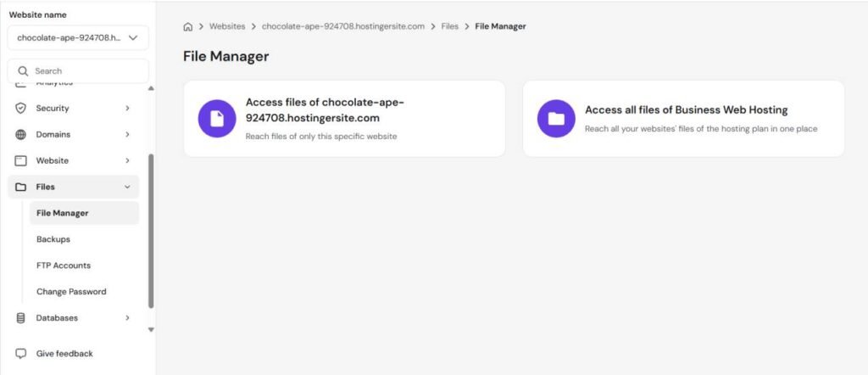Click the Websites breadcrumb link
868x375 pixels.
pyautogui.click(x=227, y=26)
